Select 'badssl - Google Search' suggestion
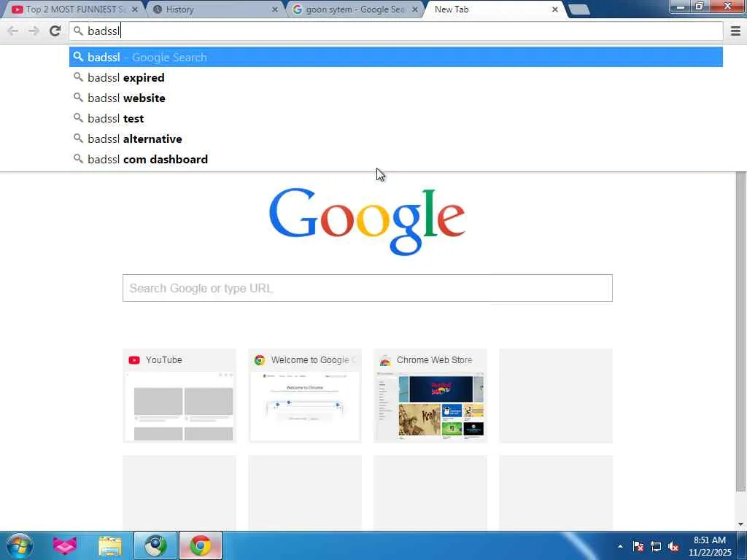The image size is (747, 560). click(396, 57)
